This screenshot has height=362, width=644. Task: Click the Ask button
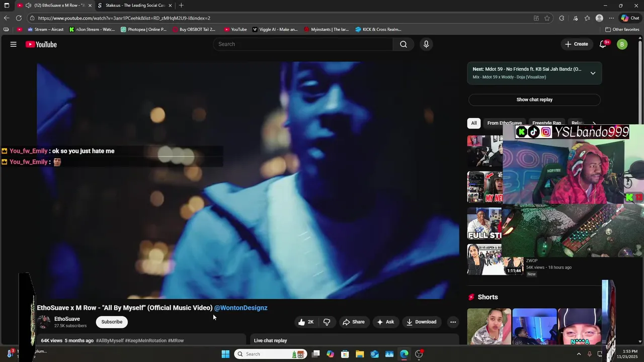(x=385, y=322)
